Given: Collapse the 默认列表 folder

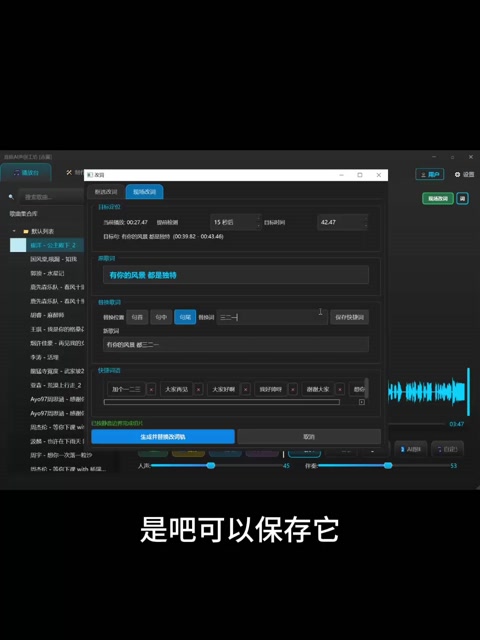Looking at the screenshot, I should click(x=14, y=231).
